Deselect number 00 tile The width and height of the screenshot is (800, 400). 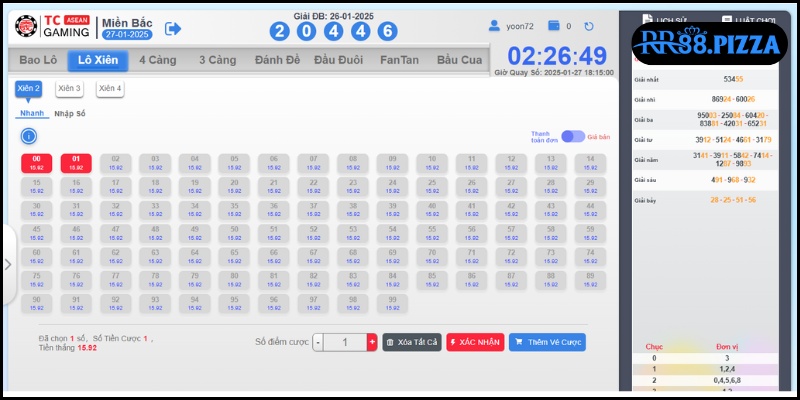[x=36, y=163]
